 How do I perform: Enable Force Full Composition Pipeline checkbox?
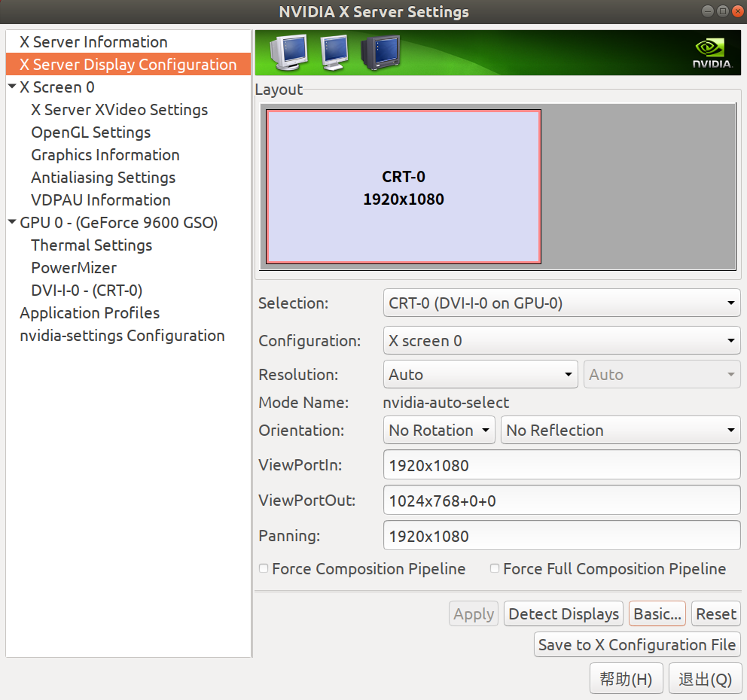[495, 568]
